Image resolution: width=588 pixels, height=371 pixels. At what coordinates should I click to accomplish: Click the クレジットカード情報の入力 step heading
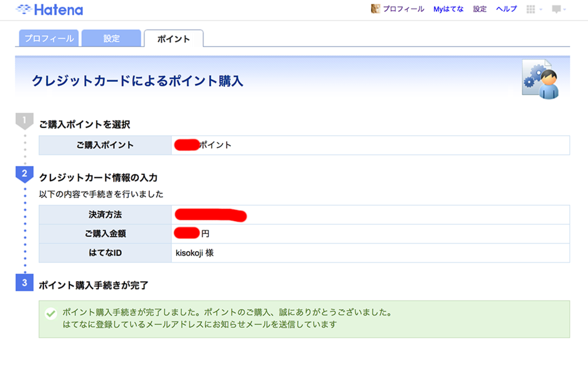[98, 178]
